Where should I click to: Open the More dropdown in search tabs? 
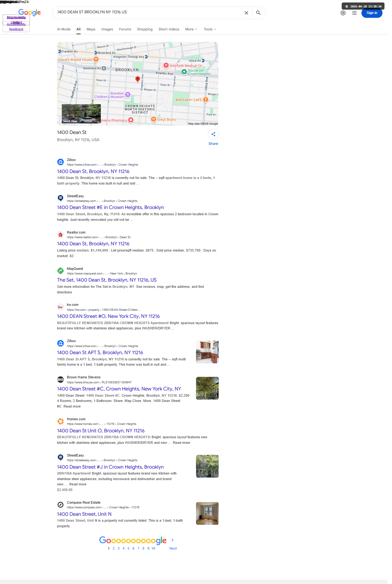pyautogui.click(x=191, y=29)
